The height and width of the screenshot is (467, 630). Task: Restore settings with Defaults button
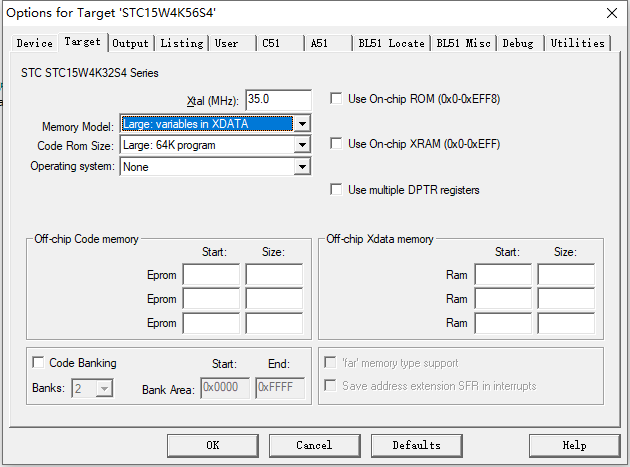[417, 445]
